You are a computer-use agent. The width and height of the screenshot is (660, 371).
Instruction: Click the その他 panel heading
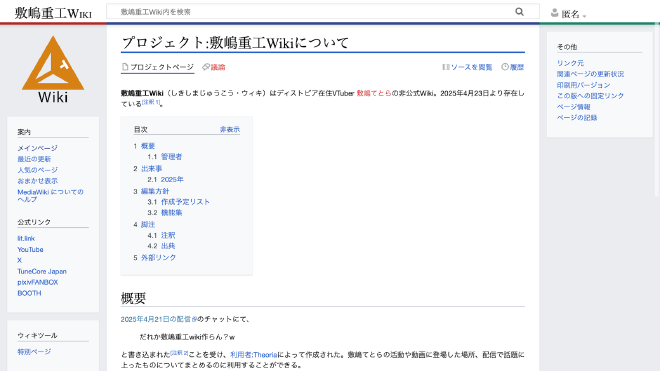(x=567, y=47)
